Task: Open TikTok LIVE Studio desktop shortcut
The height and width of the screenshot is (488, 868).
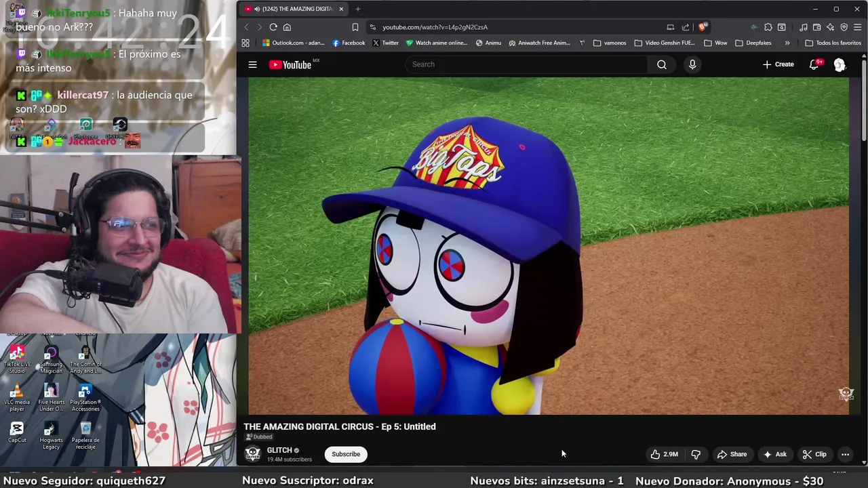Action: pyautogui.click(x=17, y=359)
